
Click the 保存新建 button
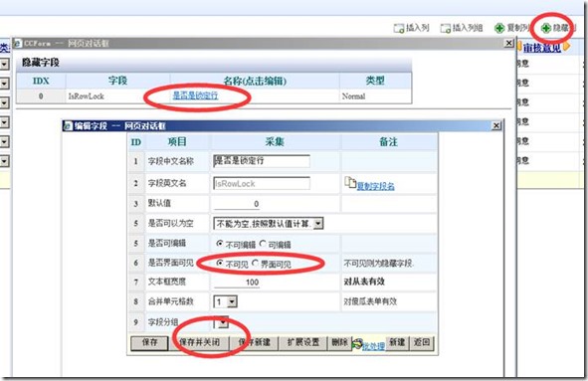(x=254, y=342)
